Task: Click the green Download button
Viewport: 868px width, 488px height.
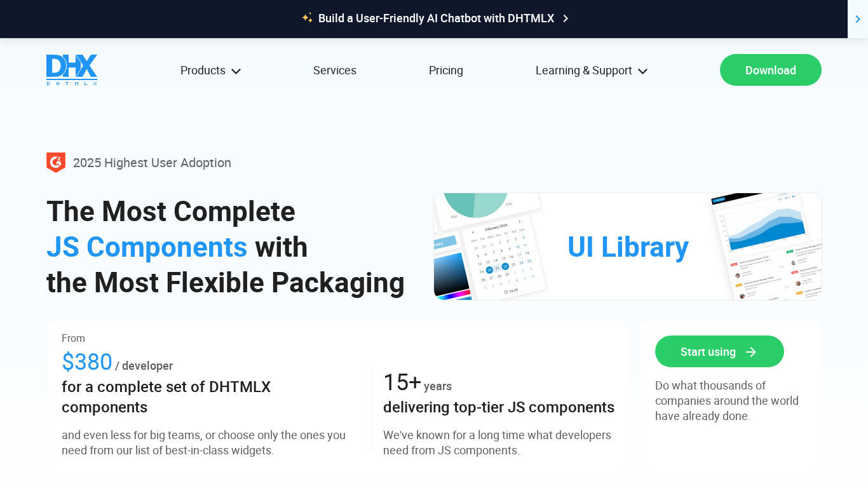Action: point(771,70)
